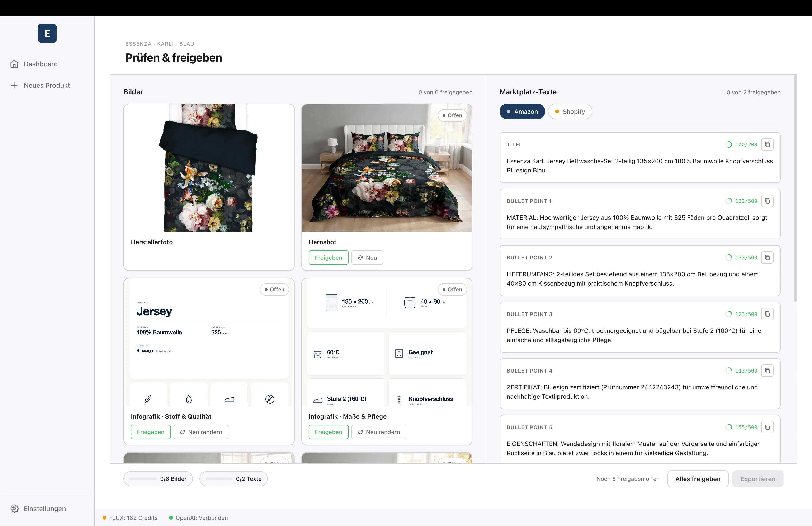
Task: Click the crossed-circle icon in Stoff infographic
Action: [270, 399]
